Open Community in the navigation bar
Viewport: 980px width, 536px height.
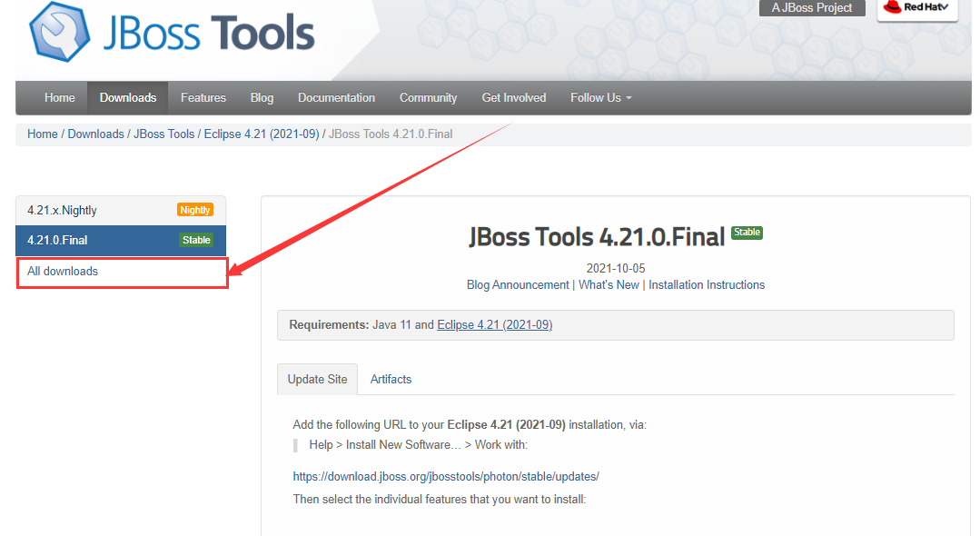[x=428, y=97]
